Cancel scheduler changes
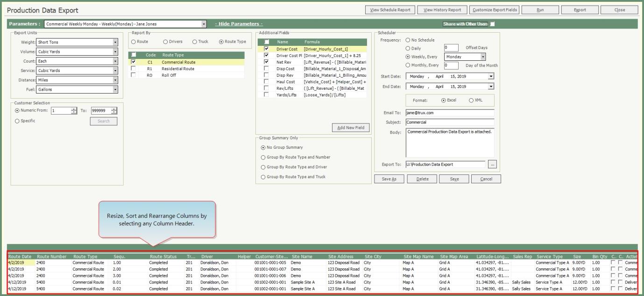This screenshot has height=296, width=644. 486,179
